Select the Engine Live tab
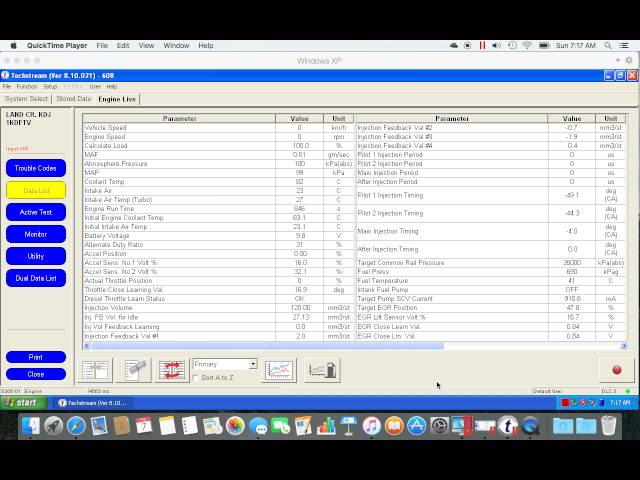 coord(117,99)
